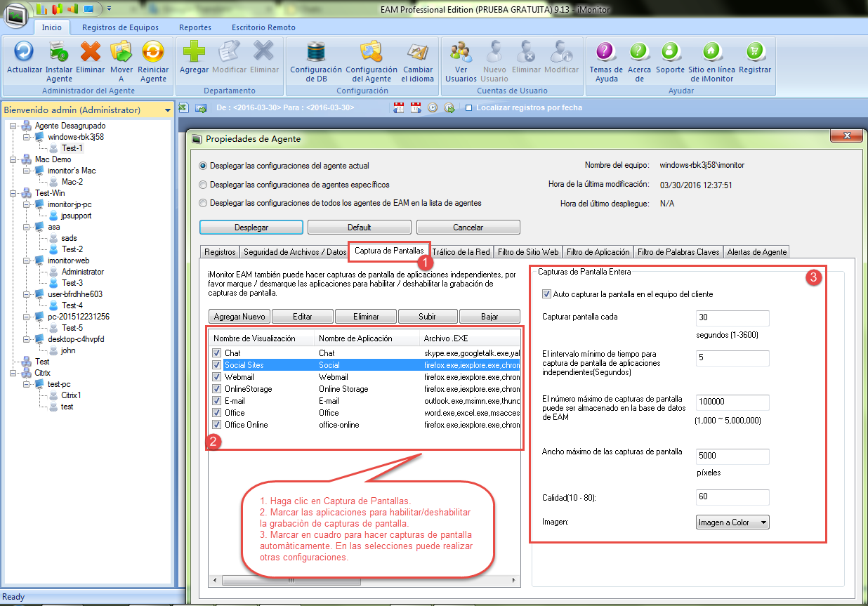Toggle Auto capturar la pantalla checkbox
The width and height of the screenshot is (868, 606).
547,294
